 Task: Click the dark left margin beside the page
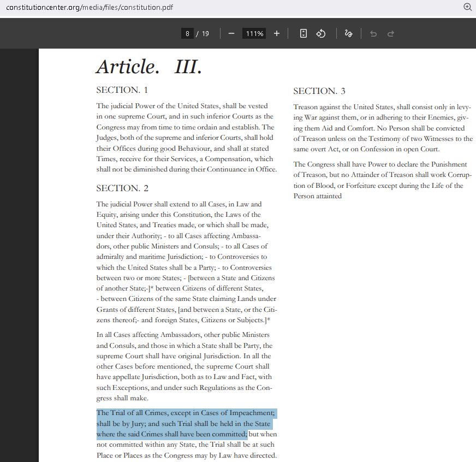click(19, 255)
